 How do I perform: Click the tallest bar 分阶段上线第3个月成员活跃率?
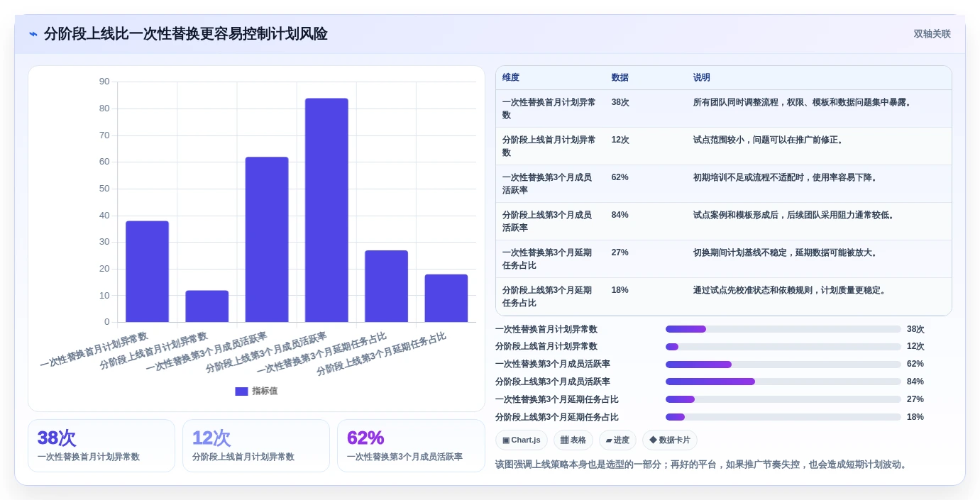tap(326, 210)
